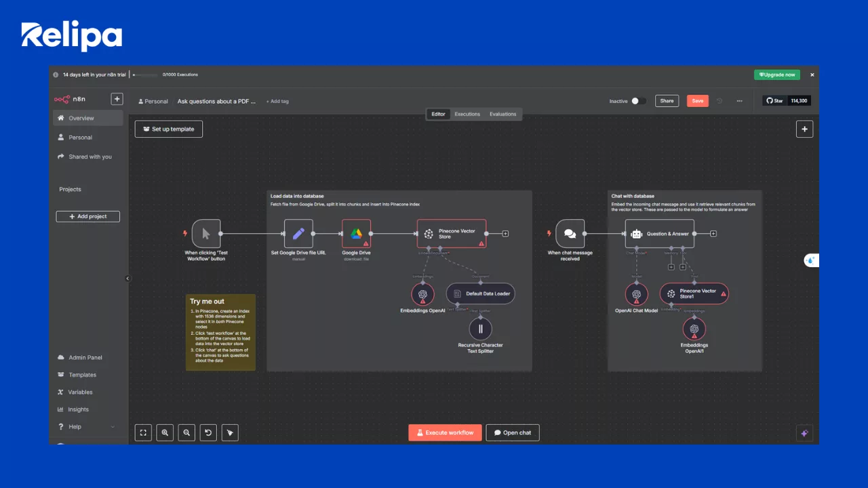Switch to the Evaluations tab
This screenshot has height=488, width=868.
pyautogui.click(x=502, y=114)
